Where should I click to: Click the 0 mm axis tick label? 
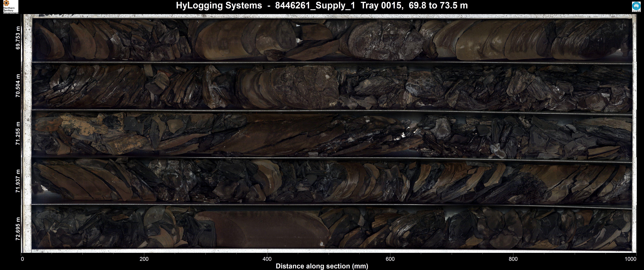22,259
